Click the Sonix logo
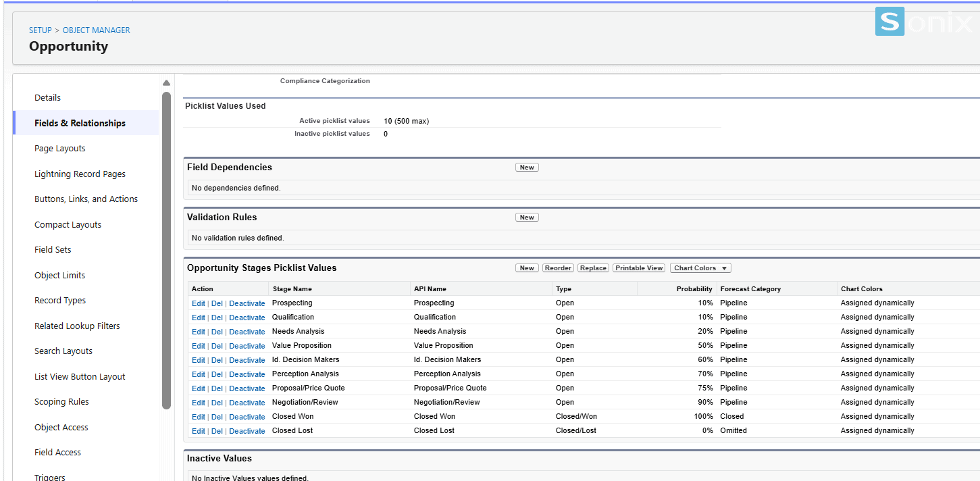980x481 pixels. [x=924, y=22]
